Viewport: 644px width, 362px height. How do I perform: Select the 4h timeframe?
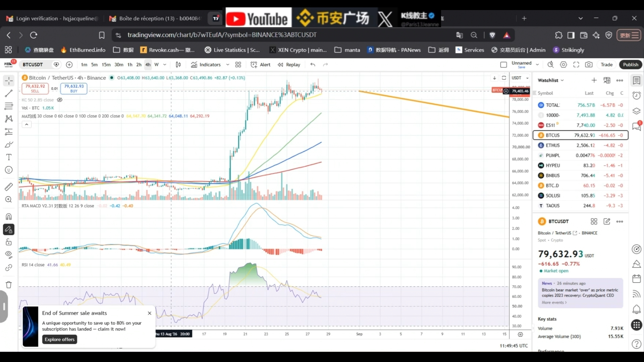(x=148, y=65)
